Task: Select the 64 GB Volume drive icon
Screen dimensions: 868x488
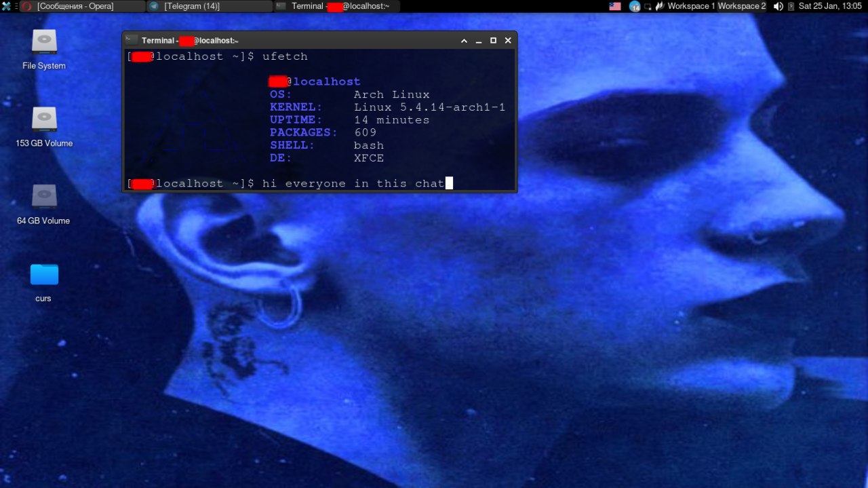Action: tap(44, 196)
